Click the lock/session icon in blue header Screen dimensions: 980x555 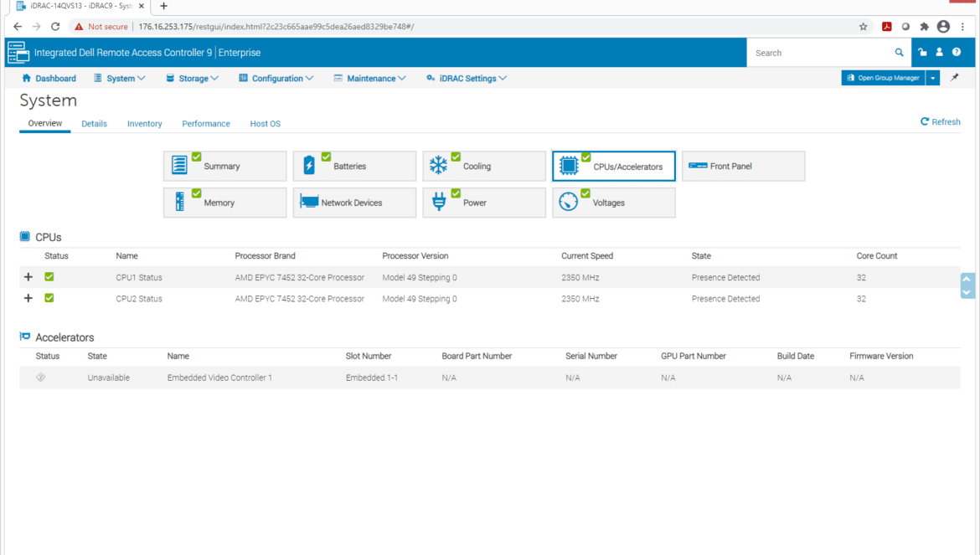922,53
